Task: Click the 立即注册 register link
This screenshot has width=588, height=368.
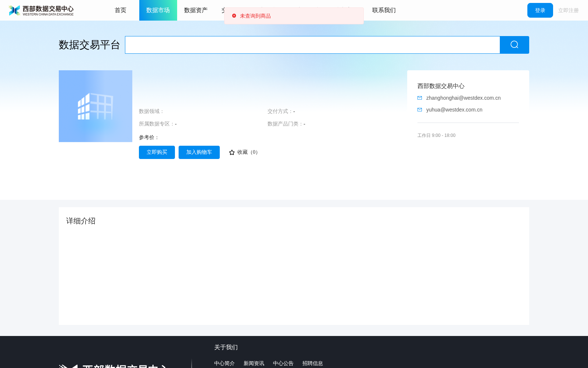Action: [569, 10]
